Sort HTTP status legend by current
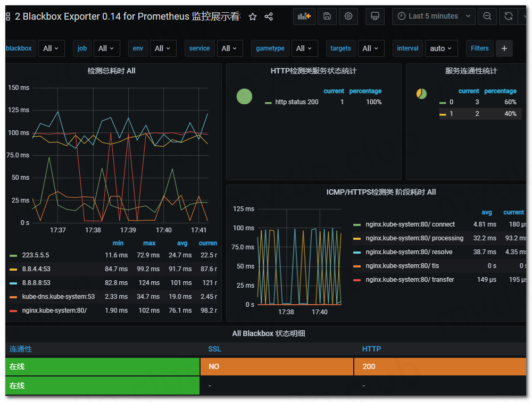 pyautogui.click(x=334, y=91)
